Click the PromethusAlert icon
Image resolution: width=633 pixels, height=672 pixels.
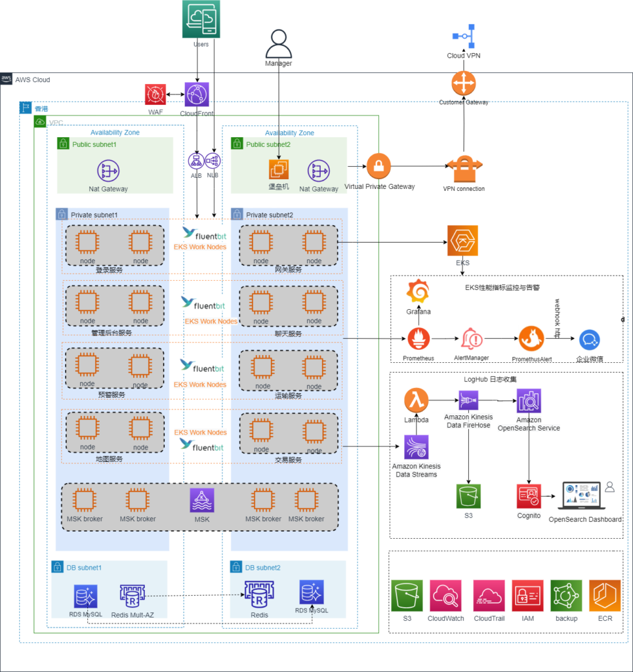(x=531, y=339)
